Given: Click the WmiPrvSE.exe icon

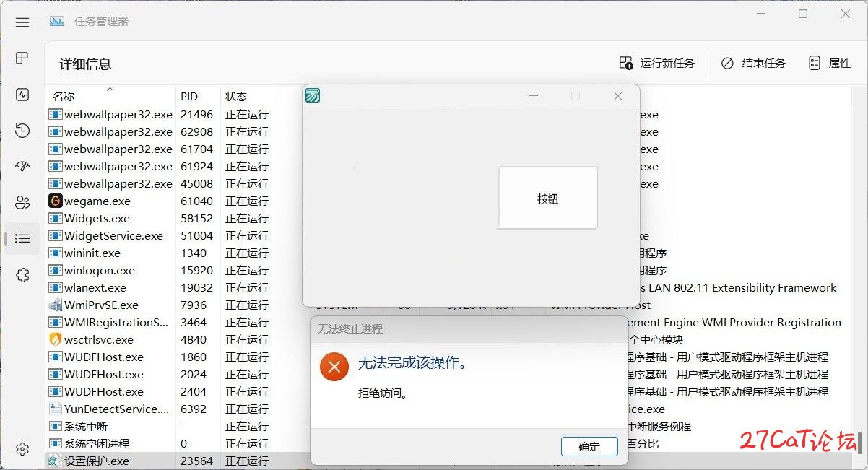Looking at the screenshot, I should (x=55, y=305).
